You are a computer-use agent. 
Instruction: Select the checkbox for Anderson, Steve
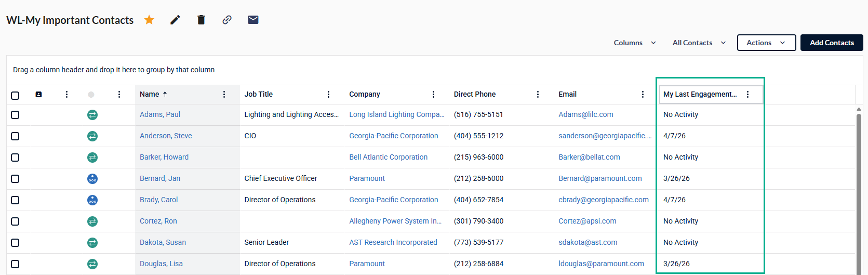[15, 136]
